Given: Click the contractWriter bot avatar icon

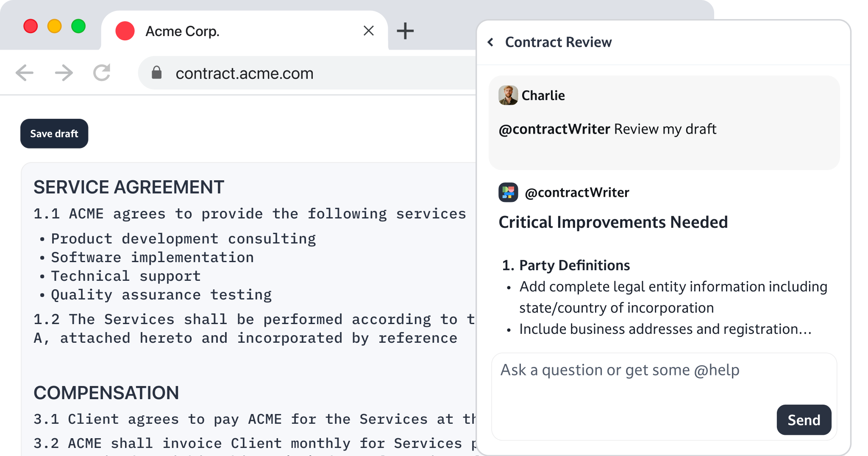Looking at the screenshot, I should (x=508, y=193).
